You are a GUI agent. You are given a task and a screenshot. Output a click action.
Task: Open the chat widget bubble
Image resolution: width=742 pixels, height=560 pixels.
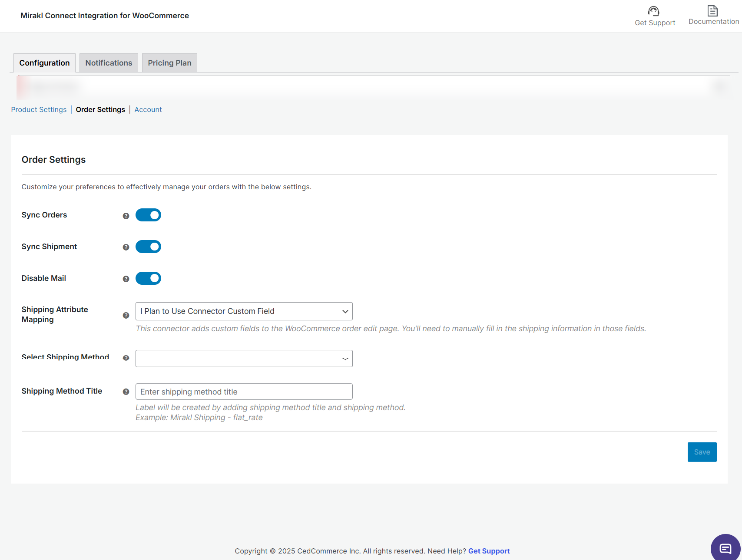coord(725,548)
